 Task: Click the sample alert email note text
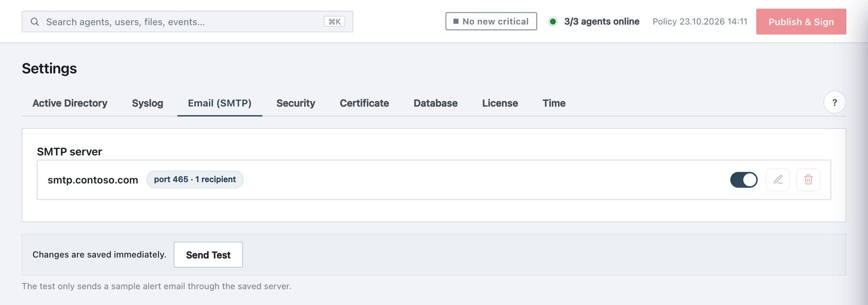coord(156,286)
